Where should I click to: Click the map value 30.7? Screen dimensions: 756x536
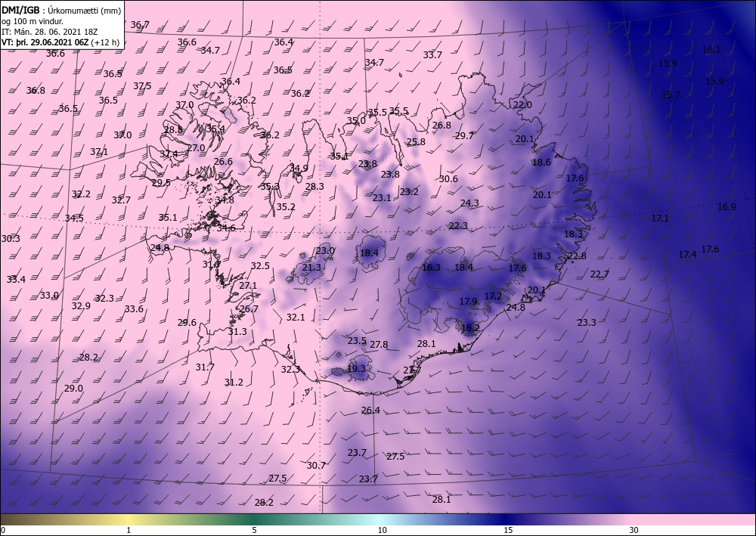316,465
